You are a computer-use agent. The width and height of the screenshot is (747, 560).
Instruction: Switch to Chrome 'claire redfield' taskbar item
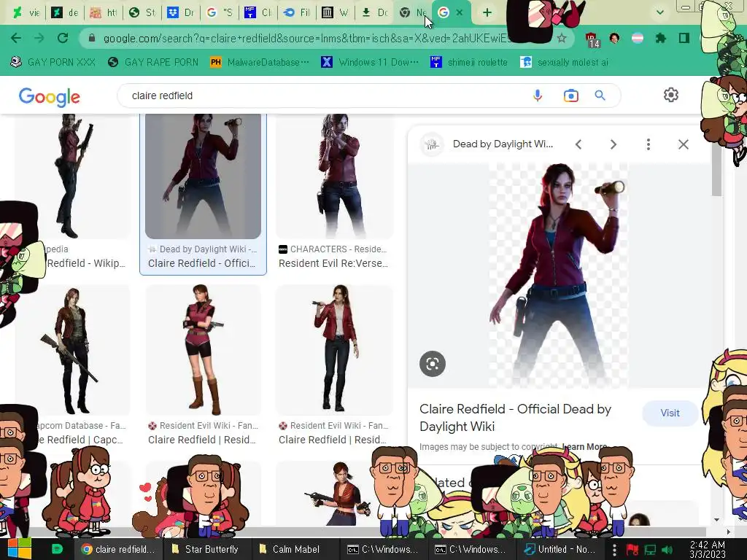pyautogui.click(x=118, y=549)
